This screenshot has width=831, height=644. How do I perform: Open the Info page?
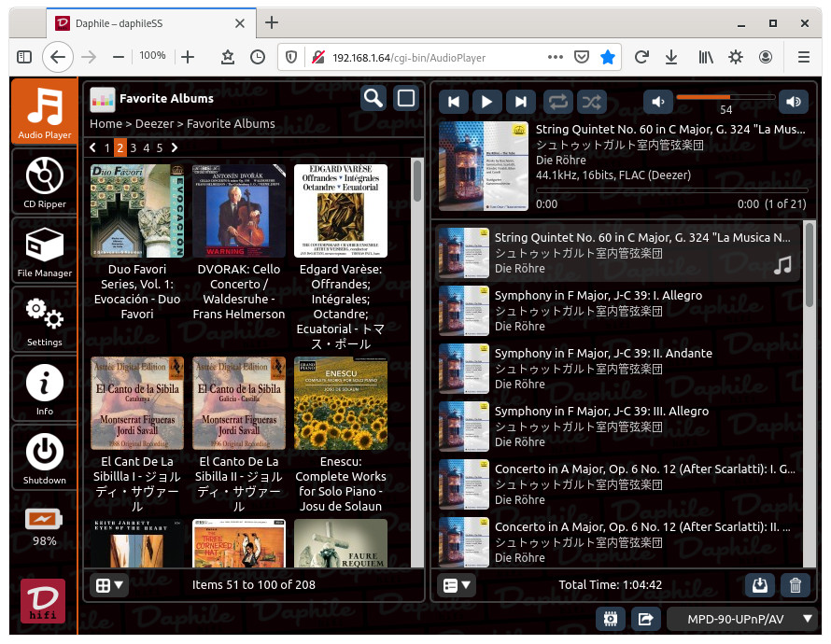click(45, 390)
